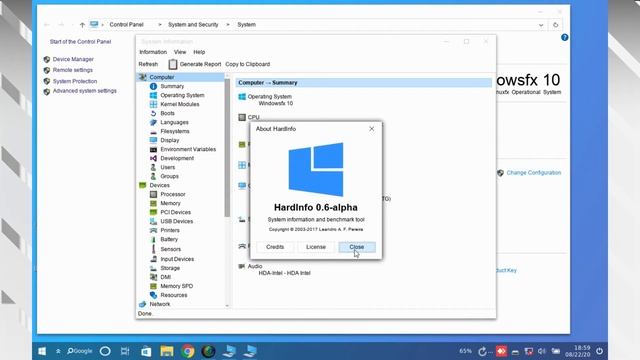Select the Network tree node
Image resolution: width=640 pixels, height=360 pixels.
point(160,304)
